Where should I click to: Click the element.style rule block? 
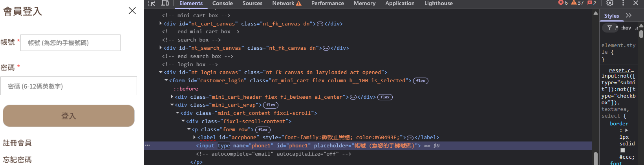tap(618, 52)
